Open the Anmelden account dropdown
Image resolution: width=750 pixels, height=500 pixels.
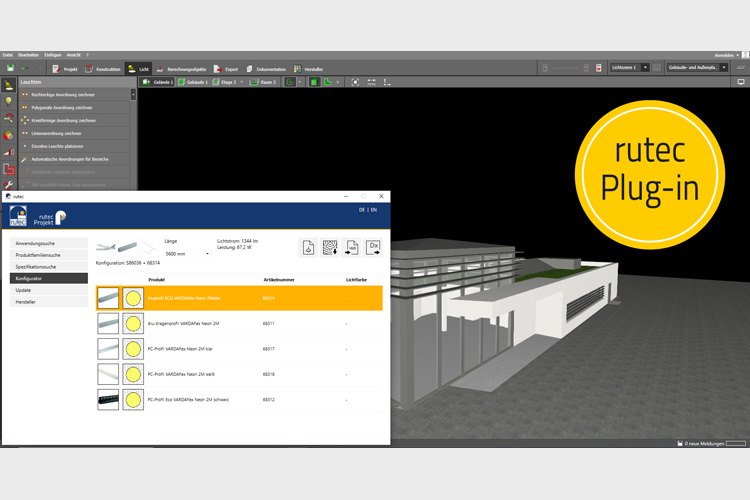(726, 55)
